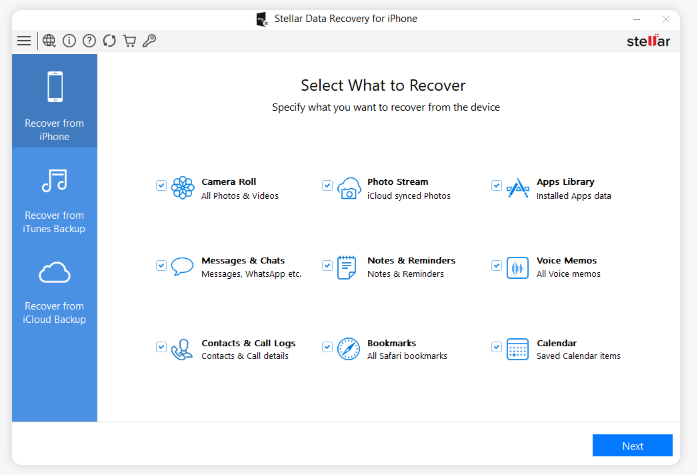This screenshot has width=697, height=475.
Task: Click the app icon in title bar
Action: tap(262, 19)
